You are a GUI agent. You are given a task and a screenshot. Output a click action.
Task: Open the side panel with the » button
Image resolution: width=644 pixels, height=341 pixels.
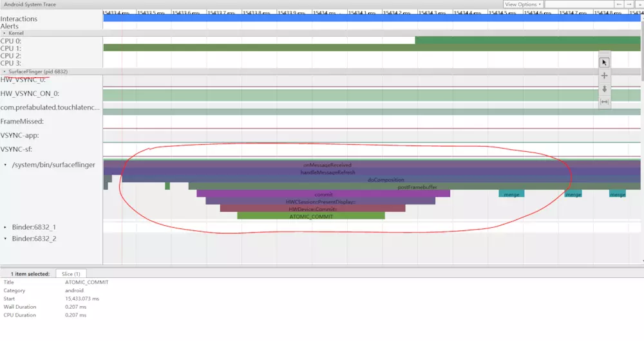point(639,4)
